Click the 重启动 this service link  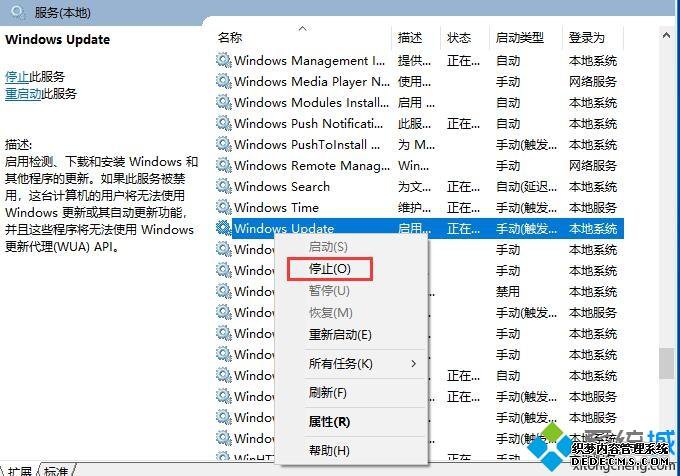tap(23, 94)
